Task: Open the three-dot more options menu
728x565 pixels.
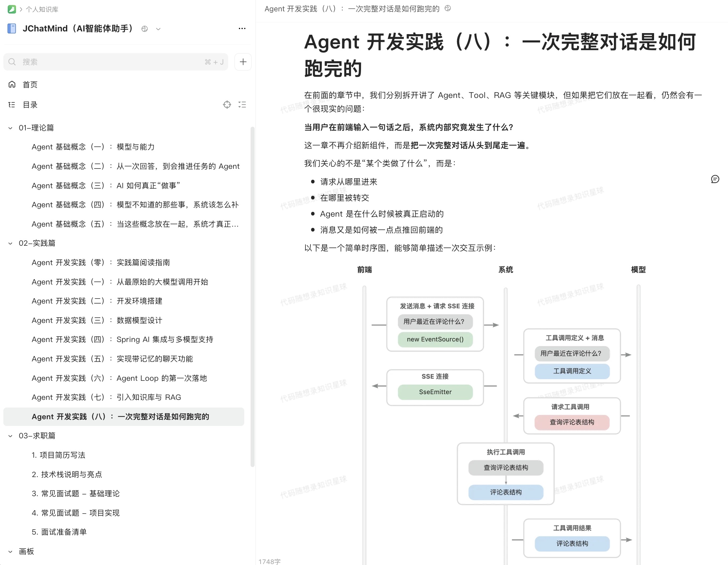Action: 242,28
